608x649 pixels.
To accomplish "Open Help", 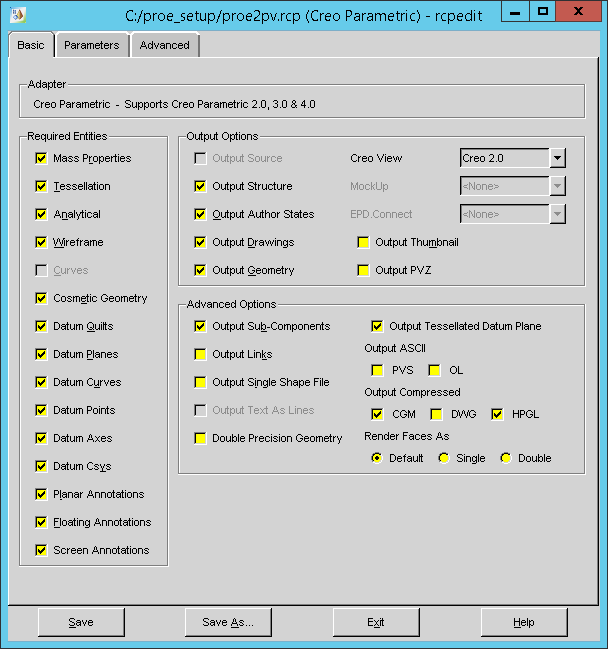I will pyautogui.click(x=524, y=622).
